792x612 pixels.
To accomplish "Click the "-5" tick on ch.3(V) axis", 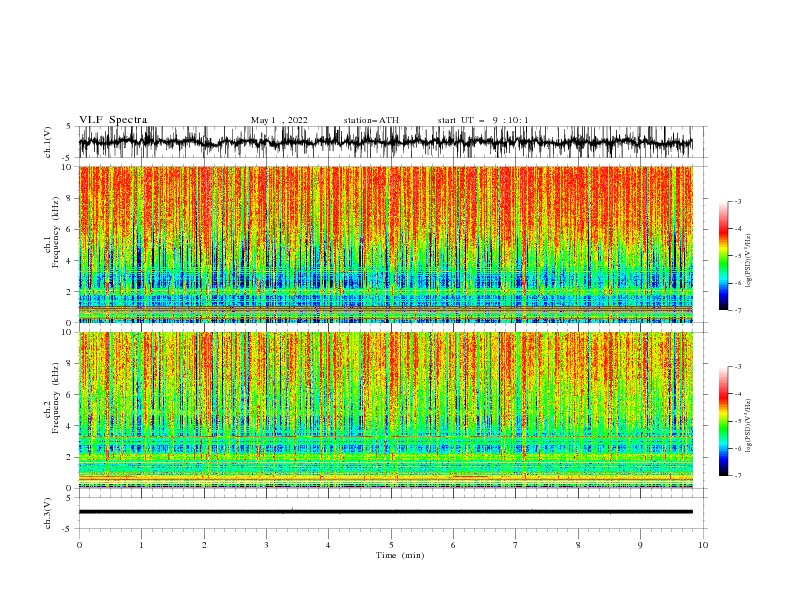I will coord(68,529).
